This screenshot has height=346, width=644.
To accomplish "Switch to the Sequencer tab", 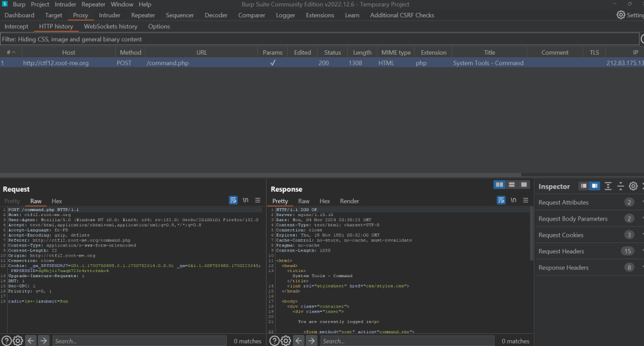I will 180,15.
